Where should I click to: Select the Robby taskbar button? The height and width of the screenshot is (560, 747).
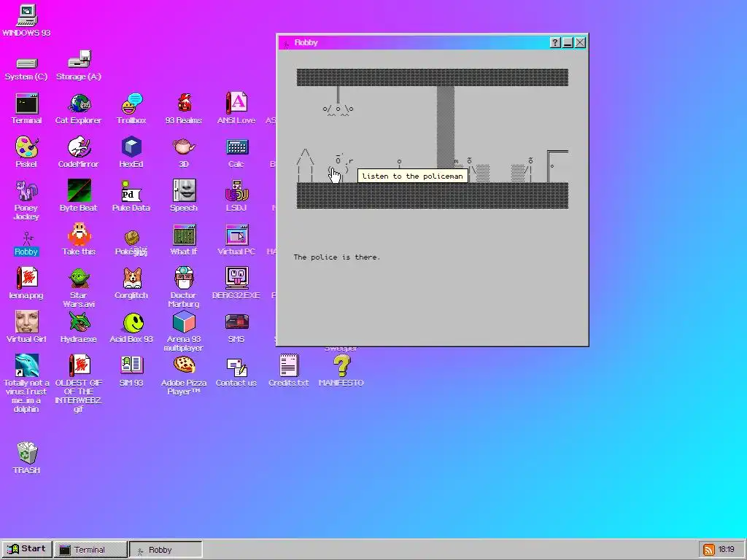pyautogui.click(x=166, y=550)
